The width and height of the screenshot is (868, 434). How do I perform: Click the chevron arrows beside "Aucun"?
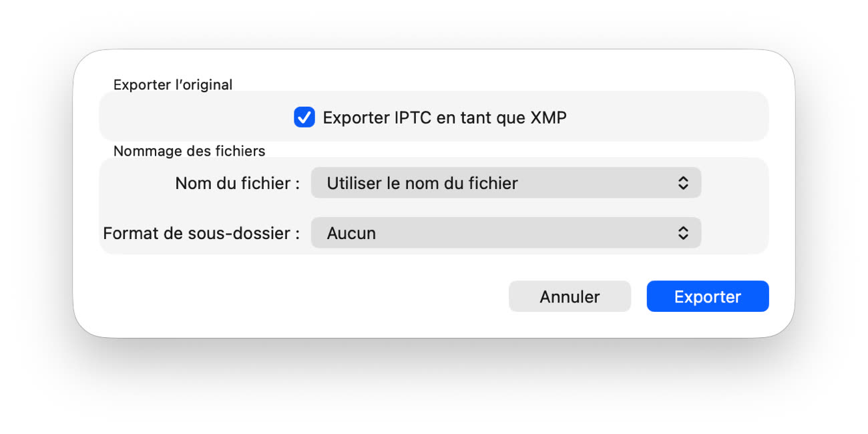point(683,233)
